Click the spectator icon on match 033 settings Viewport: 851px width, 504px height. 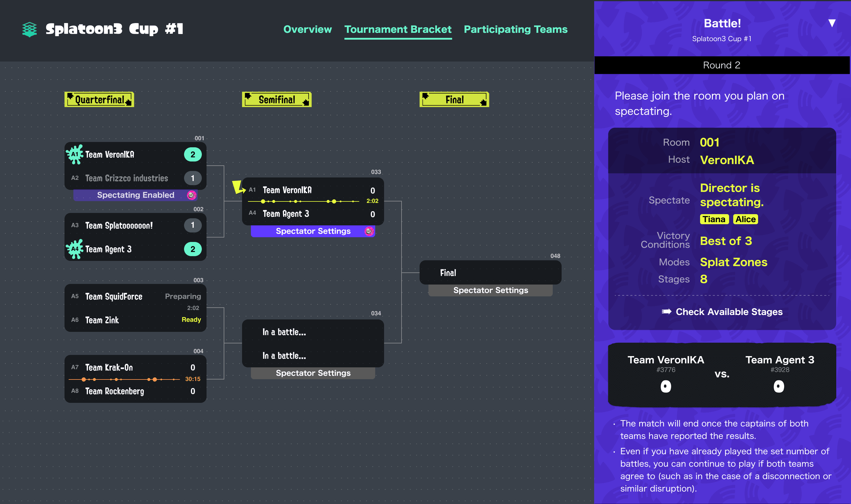(x=369, y=231)
